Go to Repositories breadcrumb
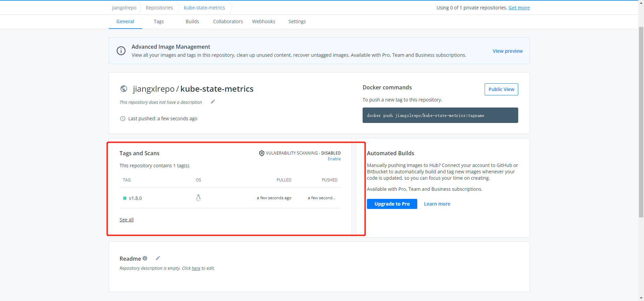The image size is (644, 301). point(159,8)
